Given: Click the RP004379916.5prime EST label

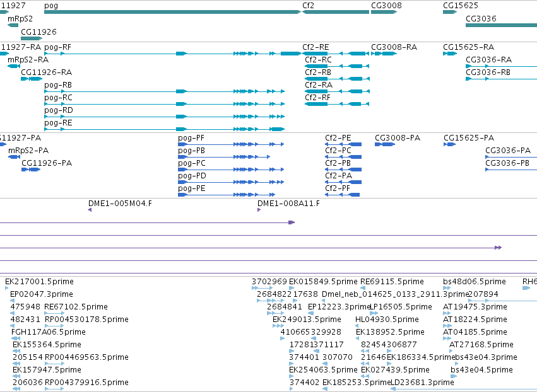Looking at the screenshot, I should coord(87,383).
